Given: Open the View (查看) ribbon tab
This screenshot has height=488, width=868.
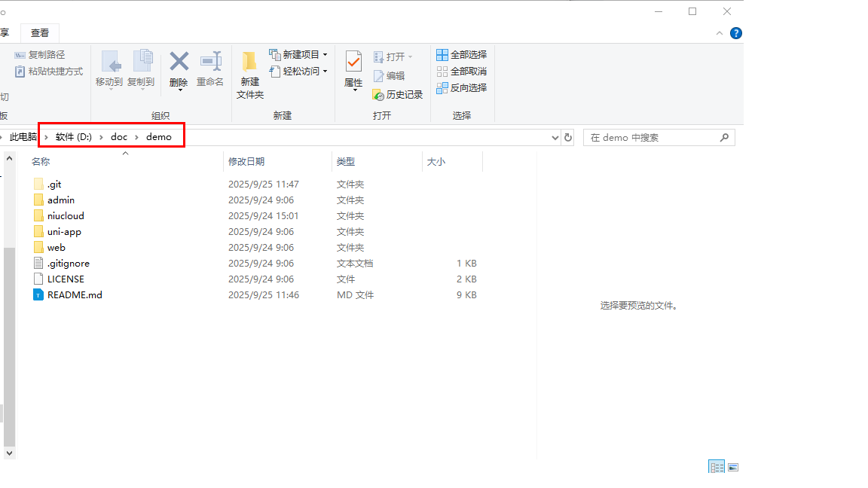Looking at the screenshot, I should point(40,33).
